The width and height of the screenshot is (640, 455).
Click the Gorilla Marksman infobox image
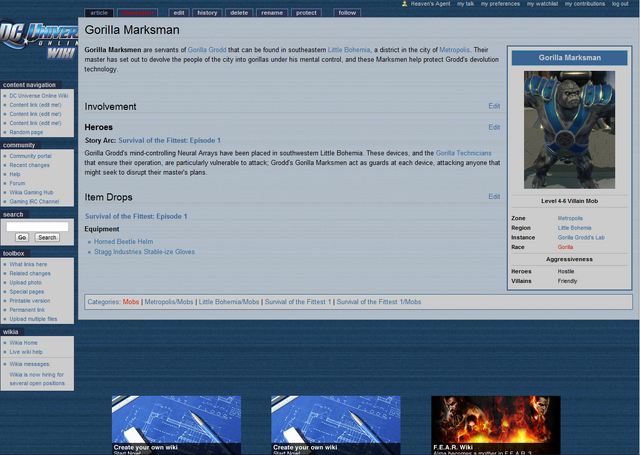coord(569,130)
